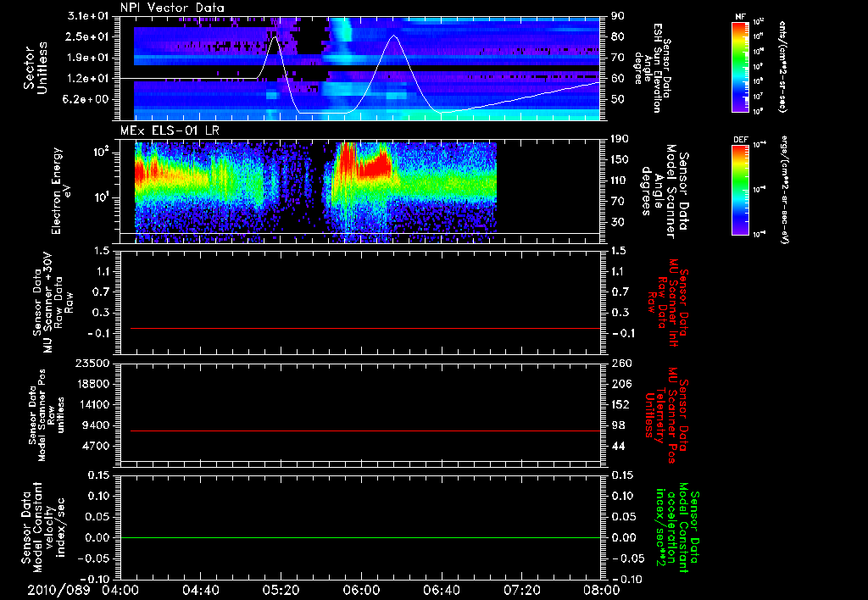This screenshot has height=600, width=868.
Task: Click the NF color bar scale
Action: (x=740, y=66)
